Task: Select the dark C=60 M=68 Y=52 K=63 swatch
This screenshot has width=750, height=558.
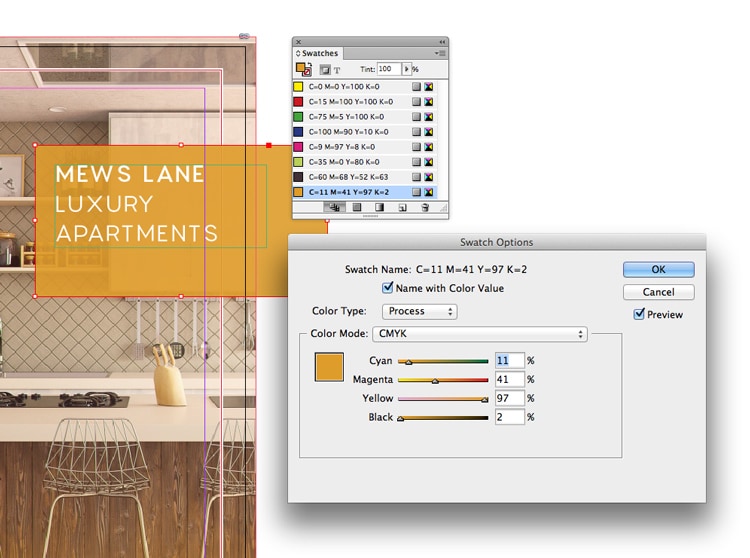Action: coord(364,177)
